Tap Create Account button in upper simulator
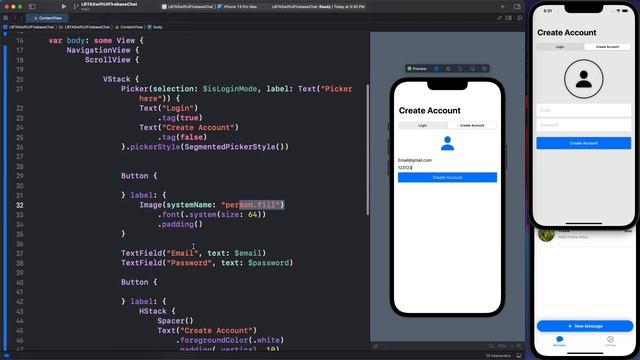Screen dimensions: 640x360 pyautogui.click(x=583, y=143)
